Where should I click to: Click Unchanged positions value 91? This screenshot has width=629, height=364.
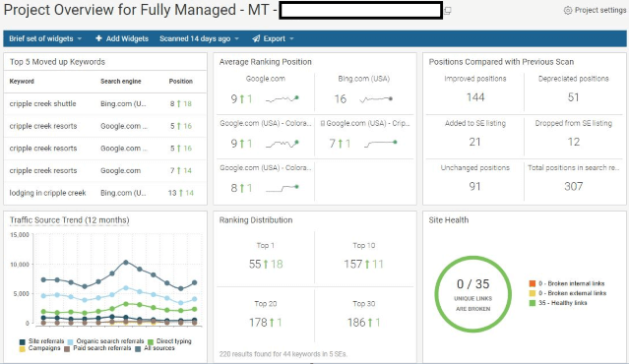click(x=475, y=186)
